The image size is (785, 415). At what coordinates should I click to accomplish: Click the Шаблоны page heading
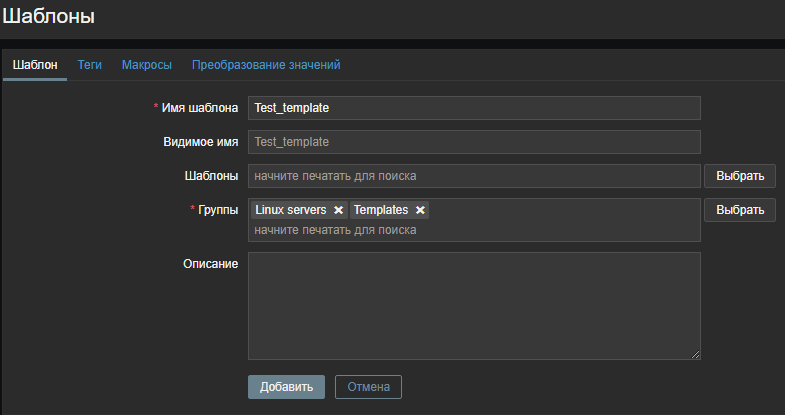(49, 17)
